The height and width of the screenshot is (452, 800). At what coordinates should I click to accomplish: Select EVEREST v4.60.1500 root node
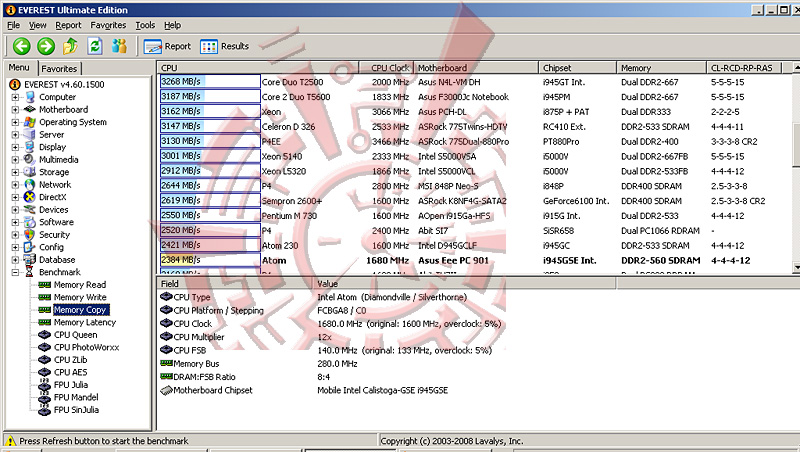coord(64,85)
